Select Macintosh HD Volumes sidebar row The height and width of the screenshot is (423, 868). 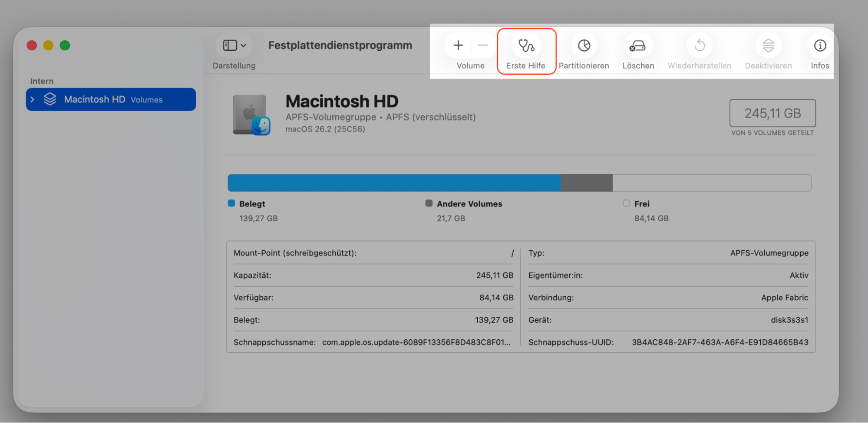111,99
